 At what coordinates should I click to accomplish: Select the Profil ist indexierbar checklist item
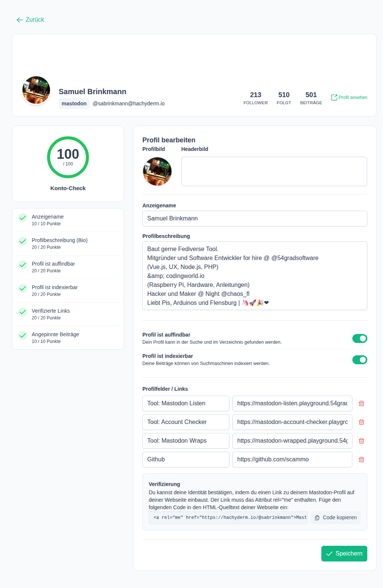point(55,290)
